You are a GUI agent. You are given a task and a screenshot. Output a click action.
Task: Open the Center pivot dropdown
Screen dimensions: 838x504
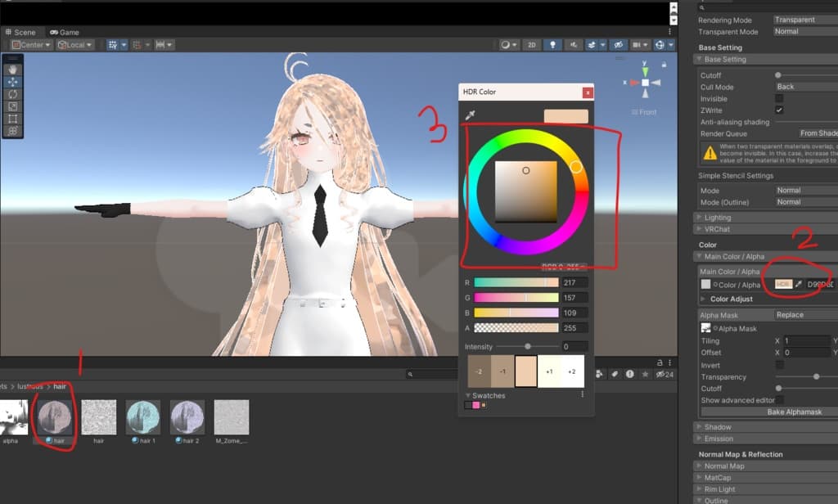click(31, 45)
